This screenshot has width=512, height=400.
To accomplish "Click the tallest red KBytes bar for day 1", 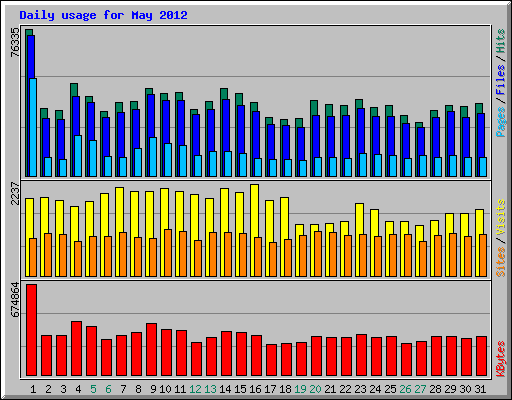I will [31, 330].
